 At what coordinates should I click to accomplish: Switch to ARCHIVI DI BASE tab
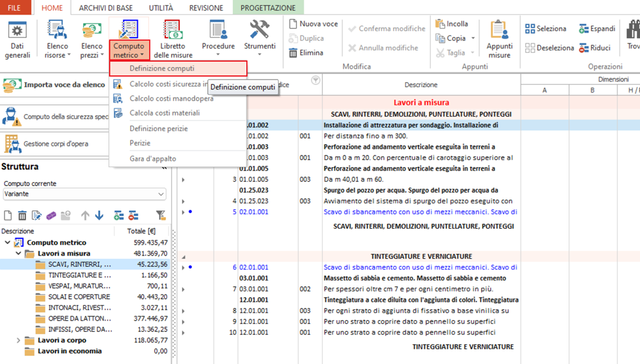[x=106, y=8]
